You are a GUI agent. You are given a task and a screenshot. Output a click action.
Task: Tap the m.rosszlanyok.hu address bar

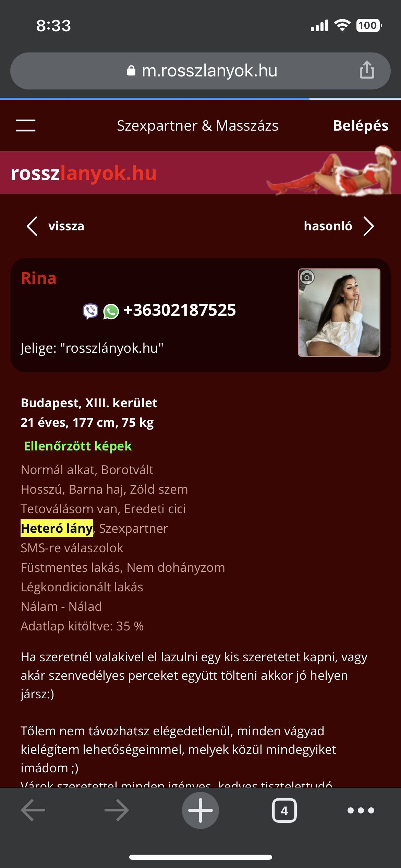tap(200, 71)
